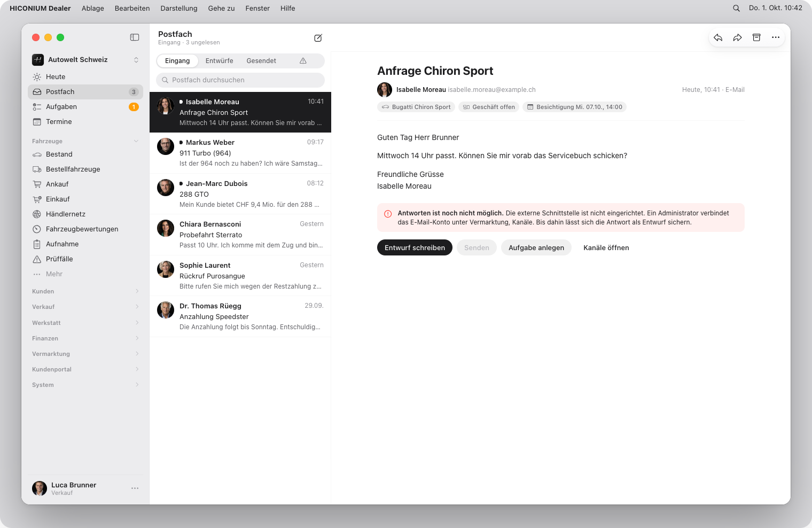This screenshot has height=528, width=812.
Task: Open Händlernetz in sidebar
Action: [x=85, y=214]
